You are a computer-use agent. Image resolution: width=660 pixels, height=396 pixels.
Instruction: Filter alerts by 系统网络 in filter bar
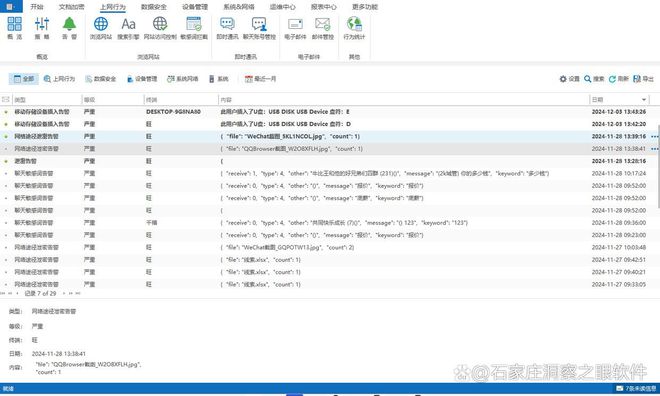tap(182, 79)
